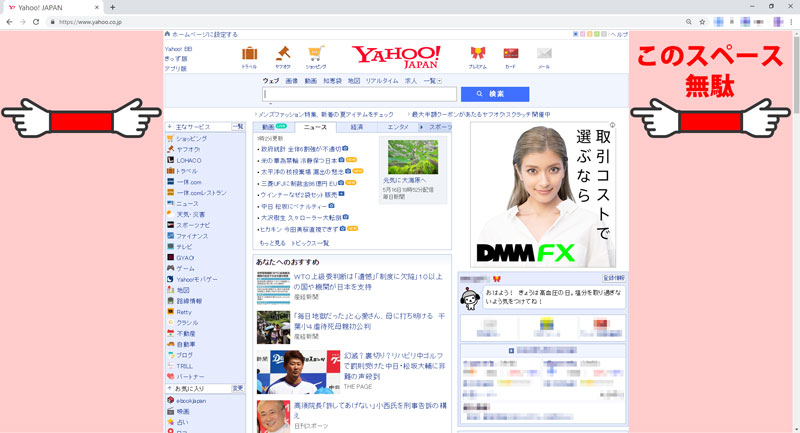Image resolution: width=800 pixels, height=433 pixels.
Task: Click the 天気・災害 sidebar icon
Action: coord(170,214)
